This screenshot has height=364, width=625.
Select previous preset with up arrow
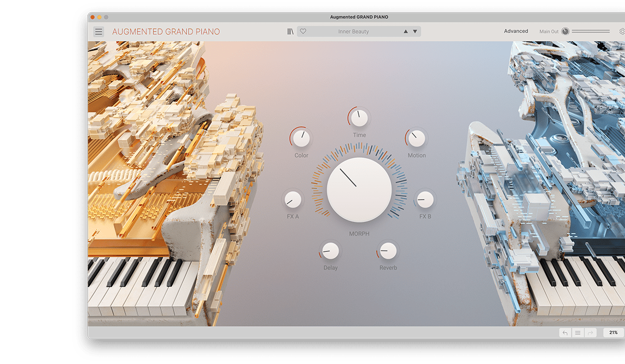(406, 32)
